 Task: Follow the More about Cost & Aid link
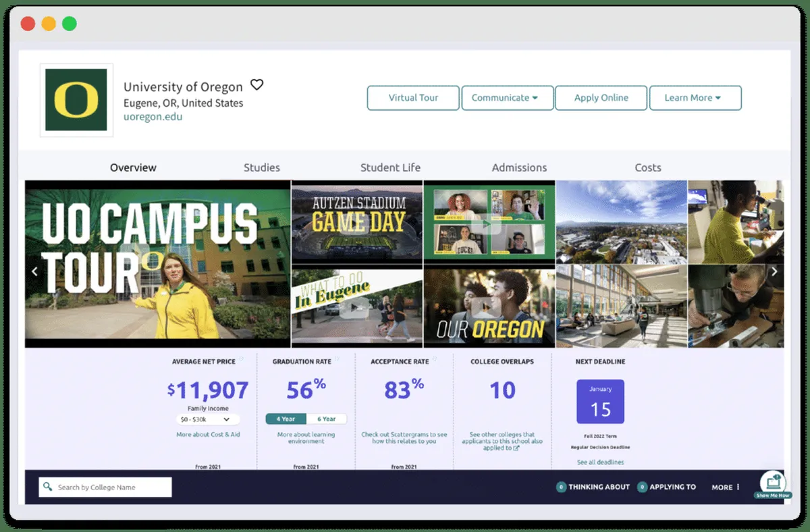click(208, 434)
